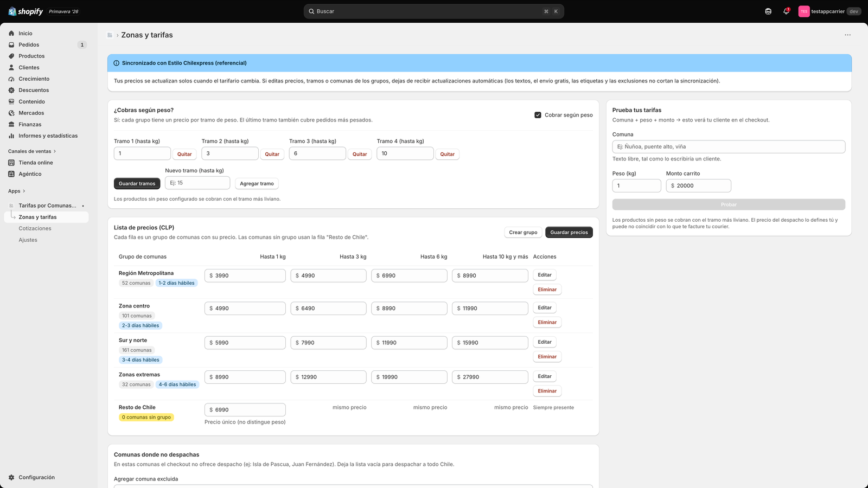The image size is (868, 488).
Task: Delete the Zona centro group
Action: coord(547,322)
